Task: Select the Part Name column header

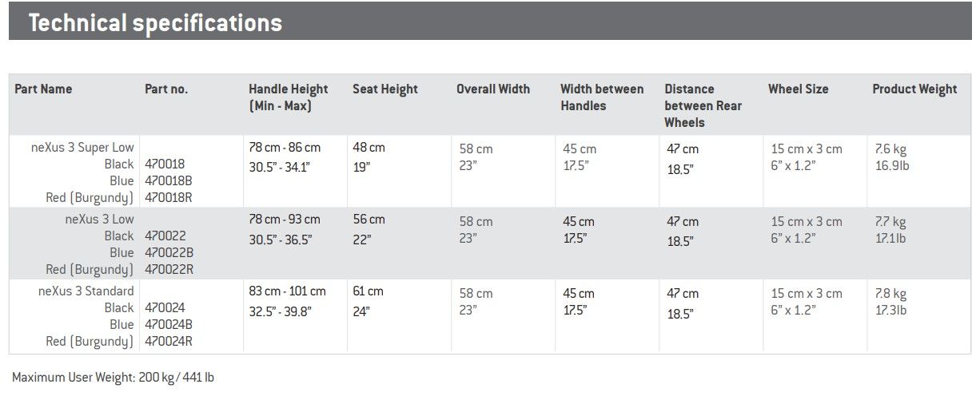Action: (x=43, y=89)
